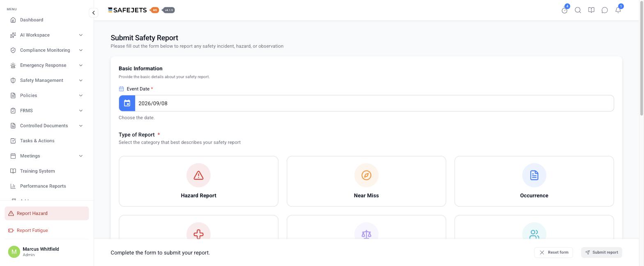644x266 pixels.
Task: Open the Report Hazard link
Action: [x=47, y=213]
